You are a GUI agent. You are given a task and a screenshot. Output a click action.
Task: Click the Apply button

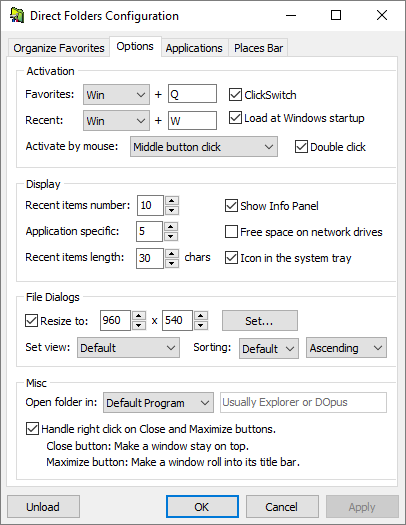[x=362, y=507]
